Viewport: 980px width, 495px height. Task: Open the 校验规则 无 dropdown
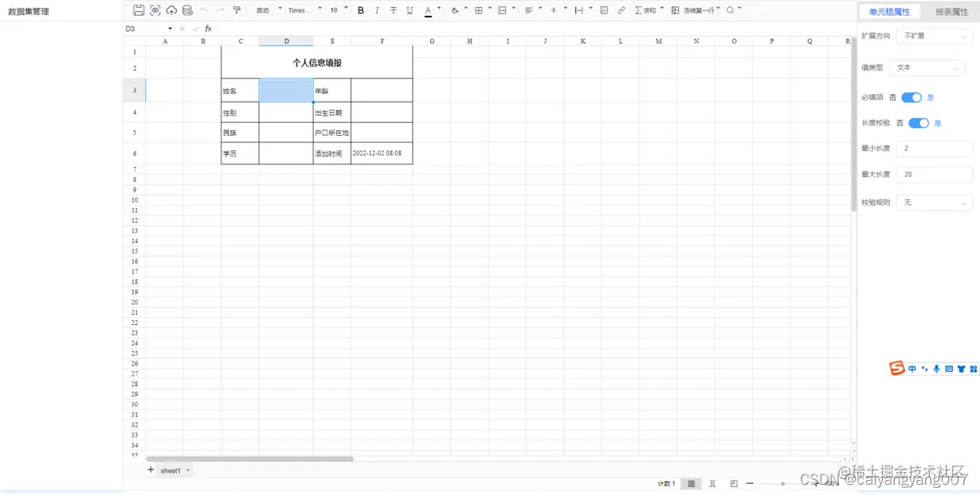(x=934, y=203)
